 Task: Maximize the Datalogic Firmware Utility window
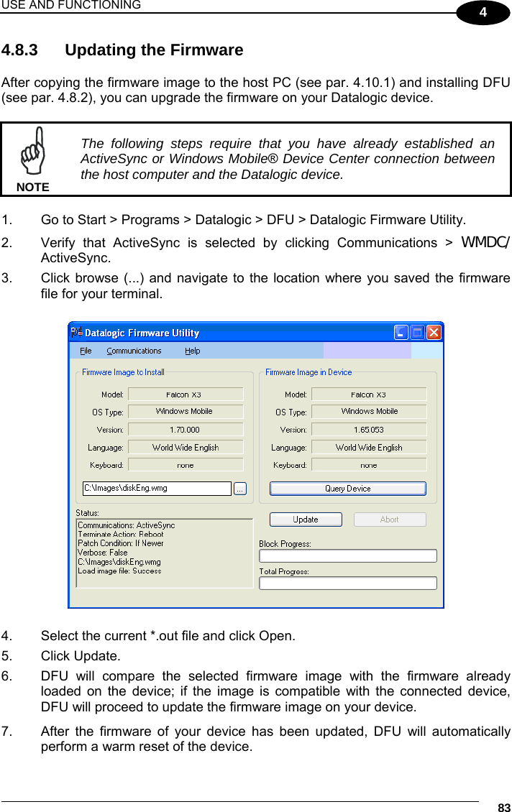point(417,332)
